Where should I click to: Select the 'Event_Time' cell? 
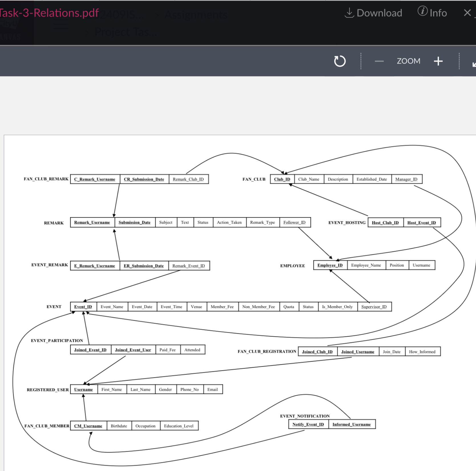tap(172, 307)
